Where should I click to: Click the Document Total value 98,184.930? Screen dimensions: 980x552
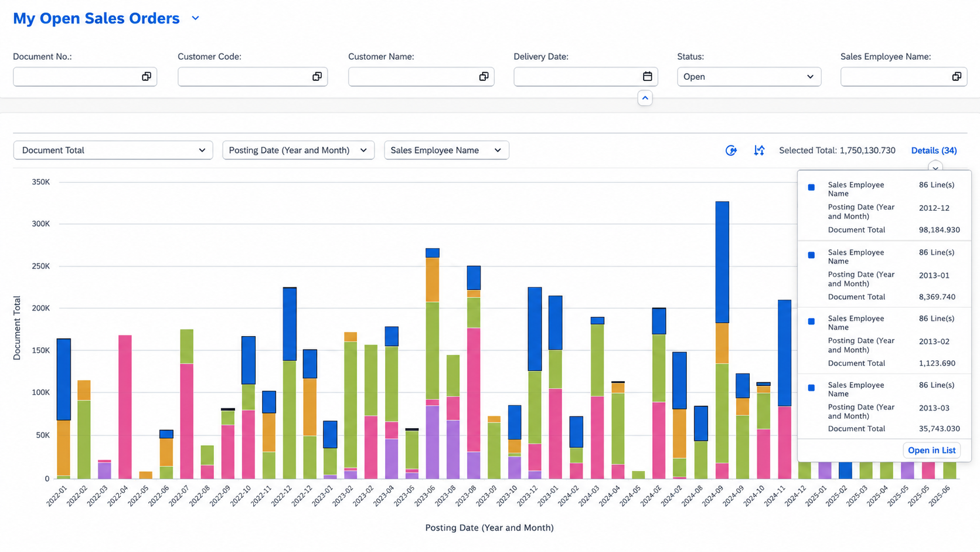coord(940,230)
